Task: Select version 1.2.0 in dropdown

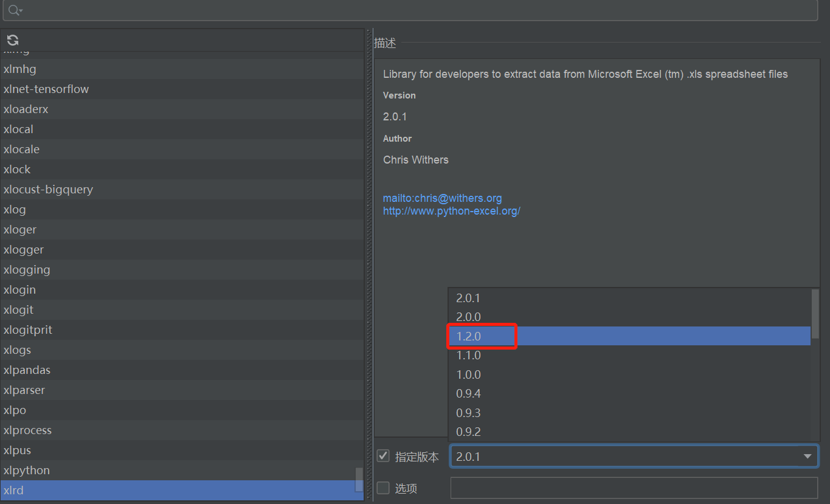Action: (x=629, y=336)
